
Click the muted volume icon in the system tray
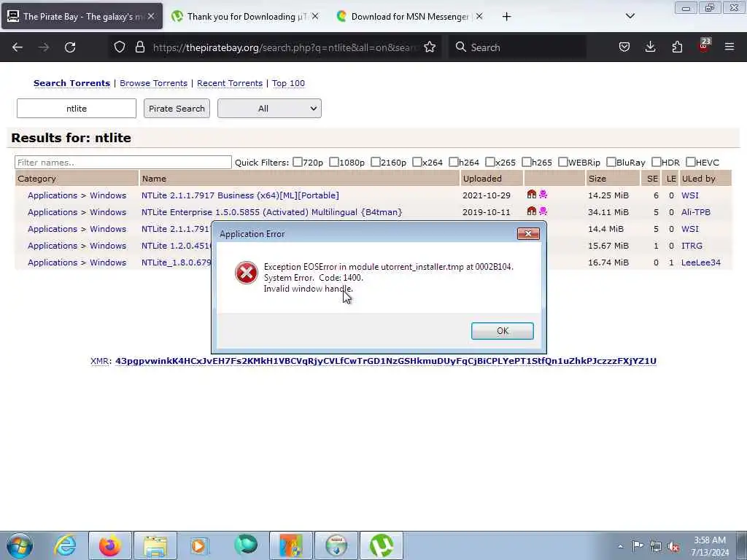[673, 547]
